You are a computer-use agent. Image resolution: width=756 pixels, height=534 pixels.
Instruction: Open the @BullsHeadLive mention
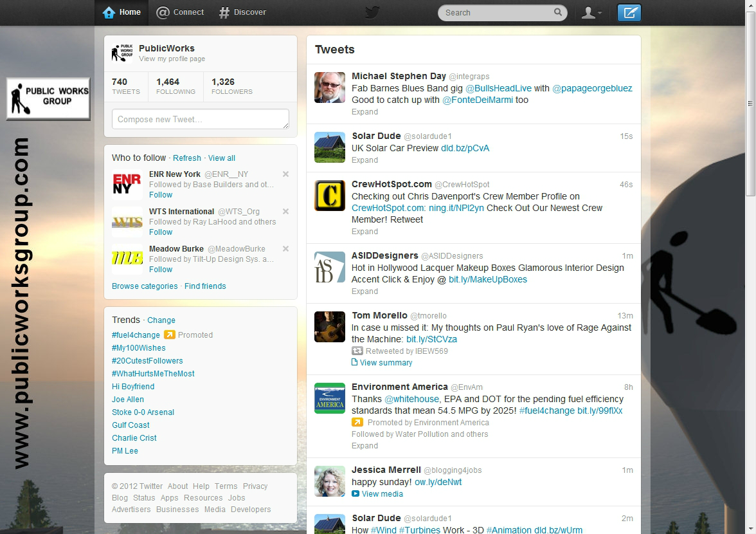click(498, 88)
